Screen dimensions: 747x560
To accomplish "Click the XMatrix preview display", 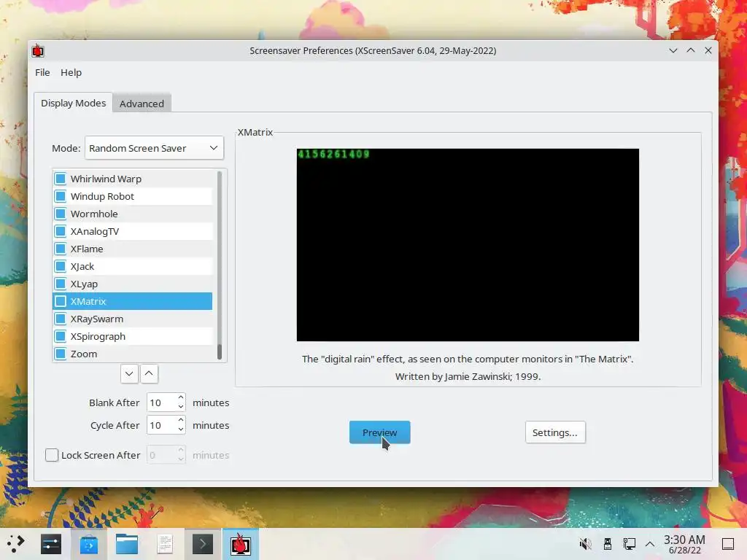I will tap(468, 245).
